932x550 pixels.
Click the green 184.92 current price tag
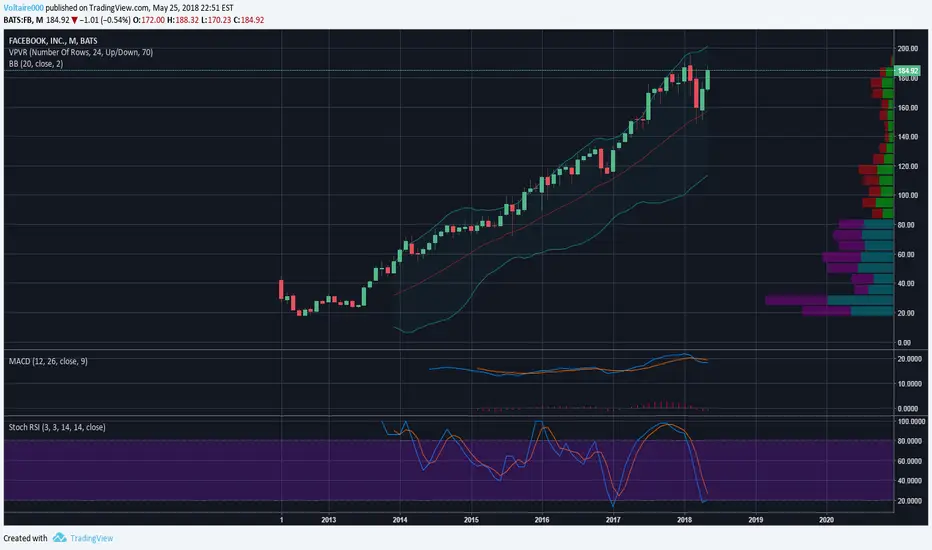[907, 71]
